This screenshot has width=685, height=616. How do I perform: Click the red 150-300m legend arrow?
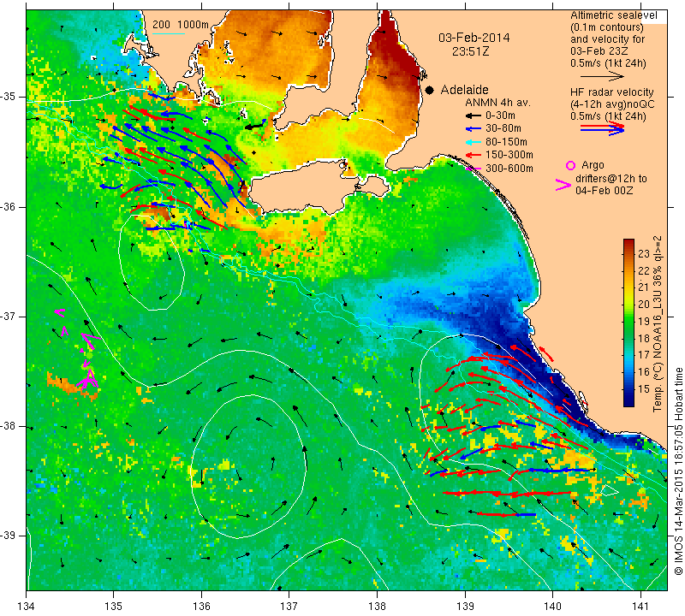(x=473, y=155)
